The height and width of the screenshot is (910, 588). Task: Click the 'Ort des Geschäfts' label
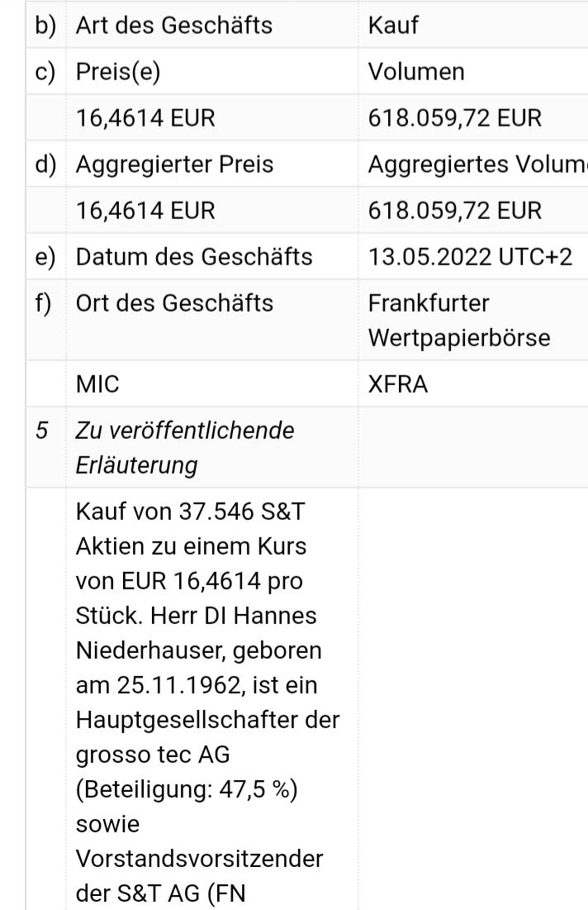click(174, 303)
